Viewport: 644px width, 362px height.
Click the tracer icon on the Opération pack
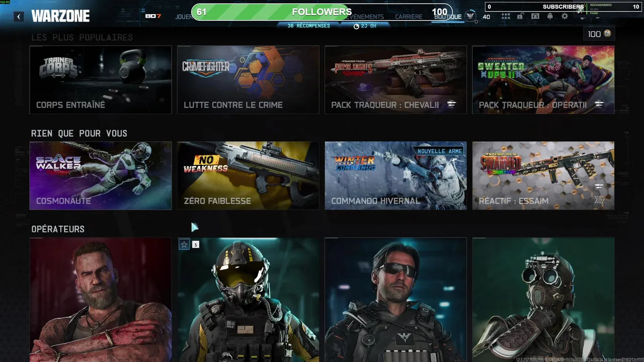tap(599, 105)
